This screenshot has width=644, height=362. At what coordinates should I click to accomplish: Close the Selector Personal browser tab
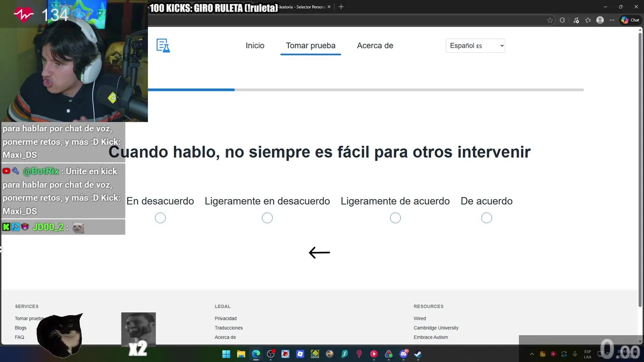tap(329, 7)
